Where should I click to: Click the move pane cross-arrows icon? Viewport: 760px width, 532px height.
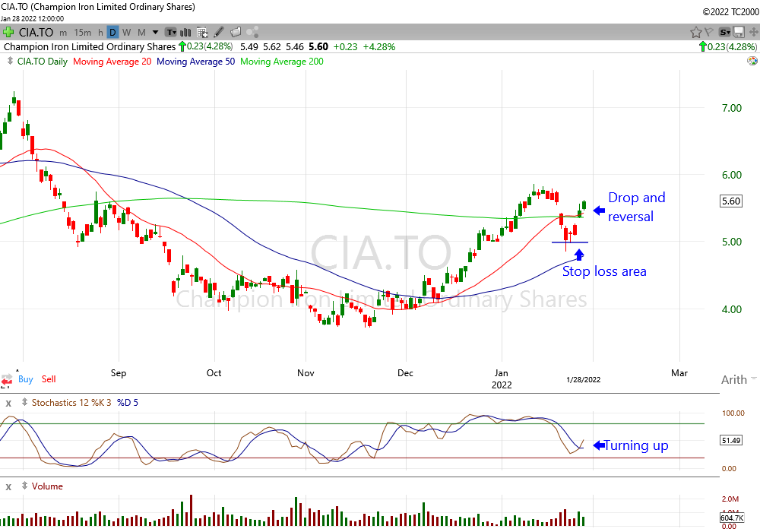(753, 33)
